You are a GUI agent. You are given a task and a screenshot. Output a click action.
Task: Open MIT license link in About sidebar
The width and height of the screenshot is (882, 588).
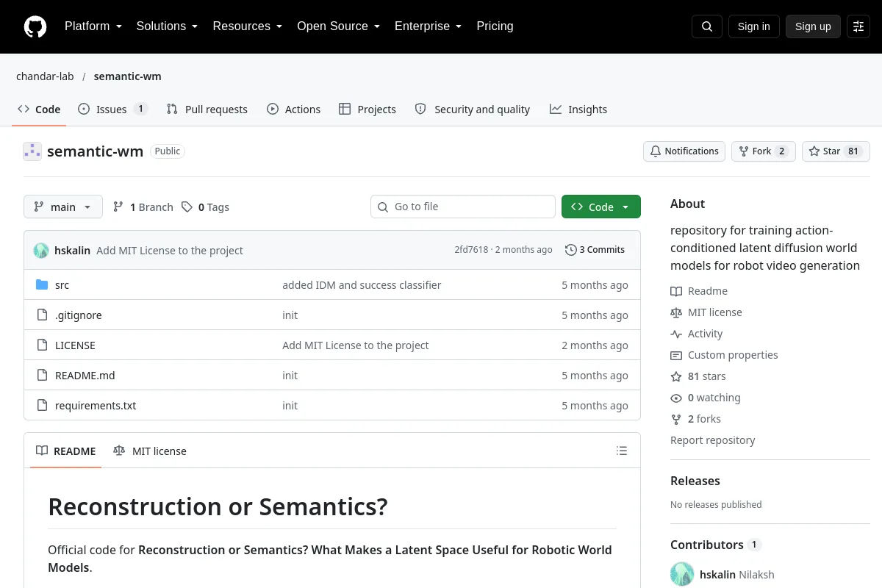coord(706,312)
